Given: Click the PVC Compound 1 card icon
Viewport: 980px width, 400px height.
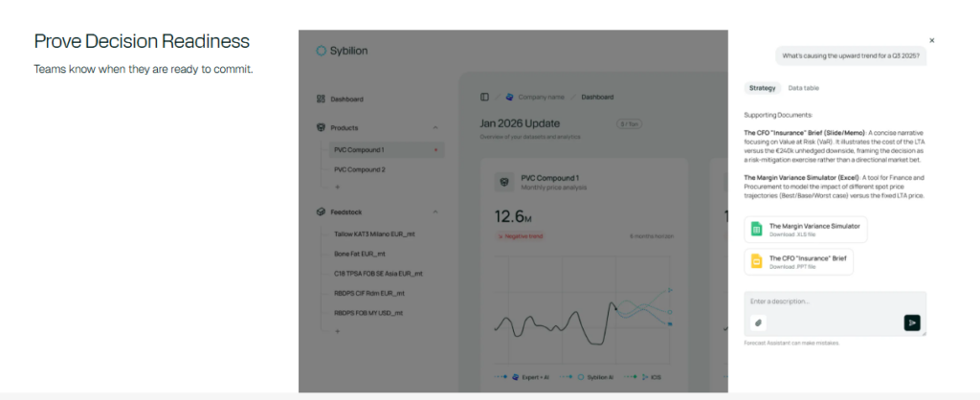Looking at the screenshot, I should coord(503,182).
